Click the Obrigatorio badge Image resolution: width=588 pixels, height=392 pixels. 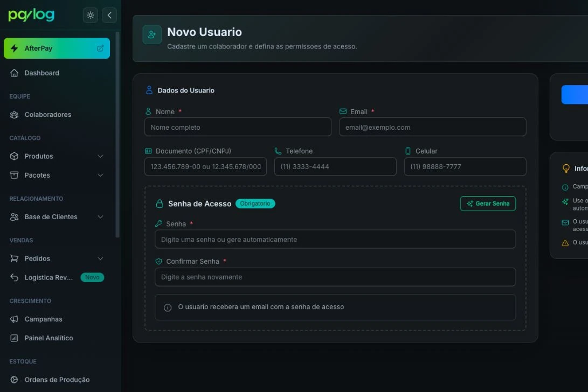(x=255, y=204)
